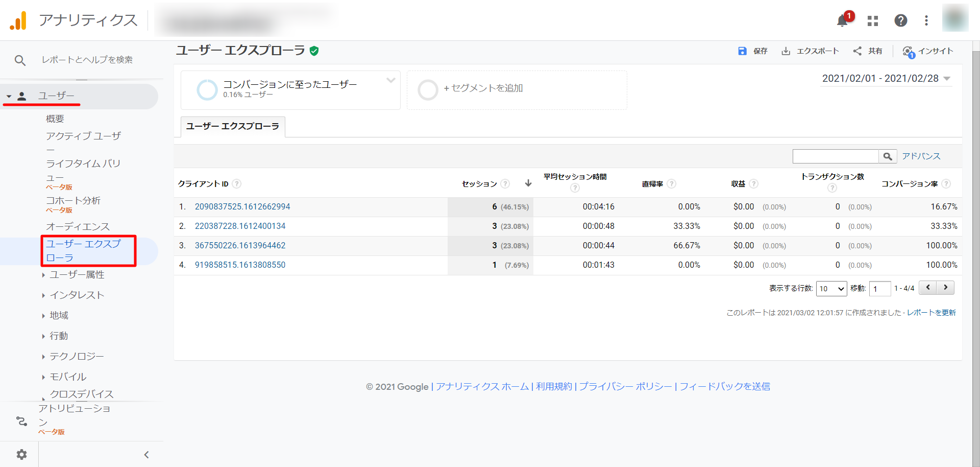Click the table search input field
Screen dimensions: 980x467
click(x=836, y=156)
